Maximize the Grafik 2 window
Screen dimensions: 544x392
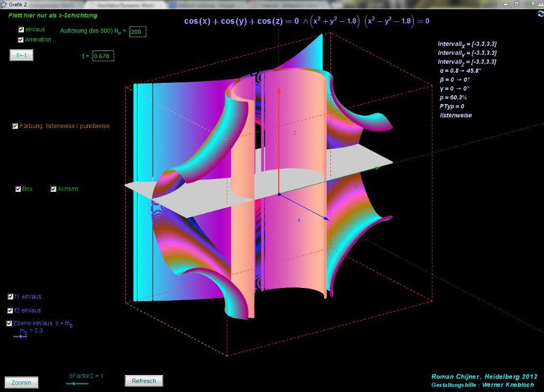tap(516, 4)
